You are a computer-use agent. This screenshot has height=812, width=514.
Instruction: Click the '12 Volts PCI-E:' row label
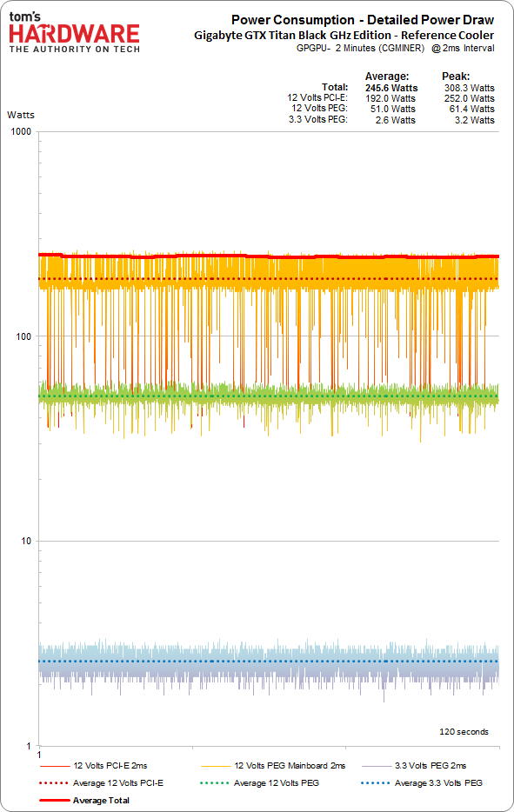(x=317, y=98)
